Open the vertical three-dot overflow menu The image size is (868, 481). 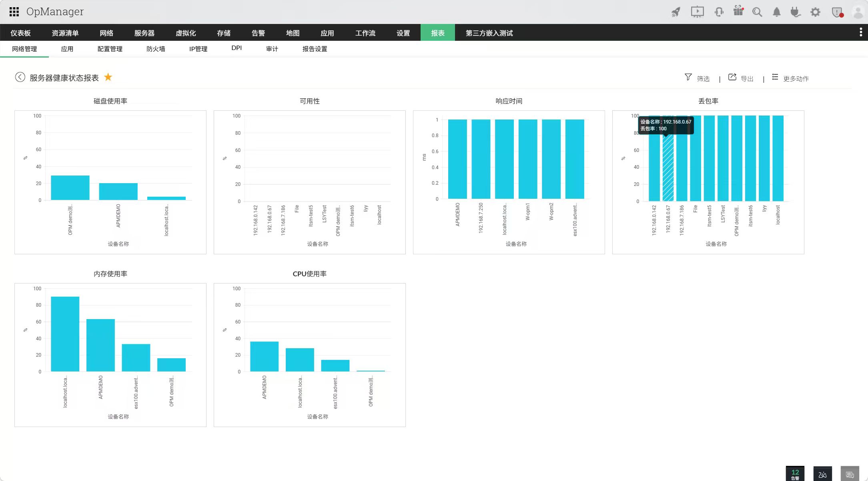point(861,32)
